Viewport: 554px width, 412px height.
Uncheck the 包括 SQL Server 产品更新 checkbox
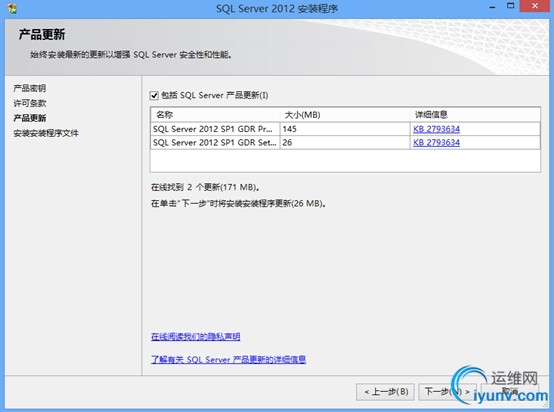pos(154,95)
